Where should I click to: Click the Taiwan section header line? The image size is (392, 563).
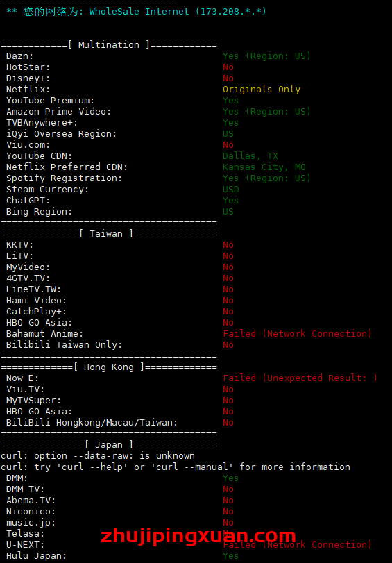click(109, 234)
